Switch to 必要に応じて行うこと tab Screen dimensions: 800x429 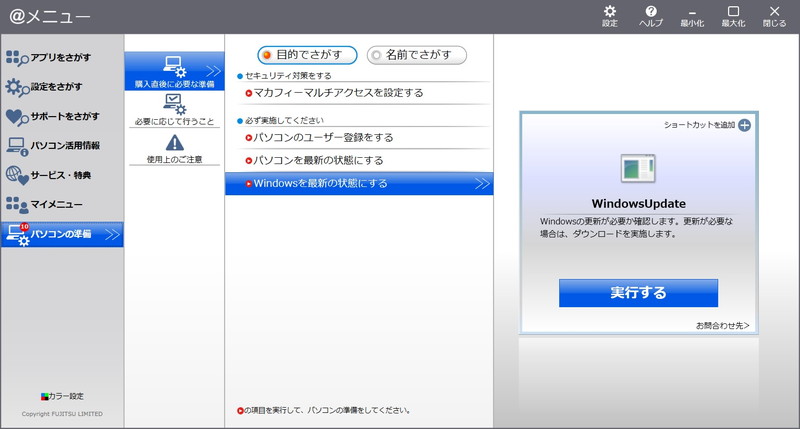point(174,110)
